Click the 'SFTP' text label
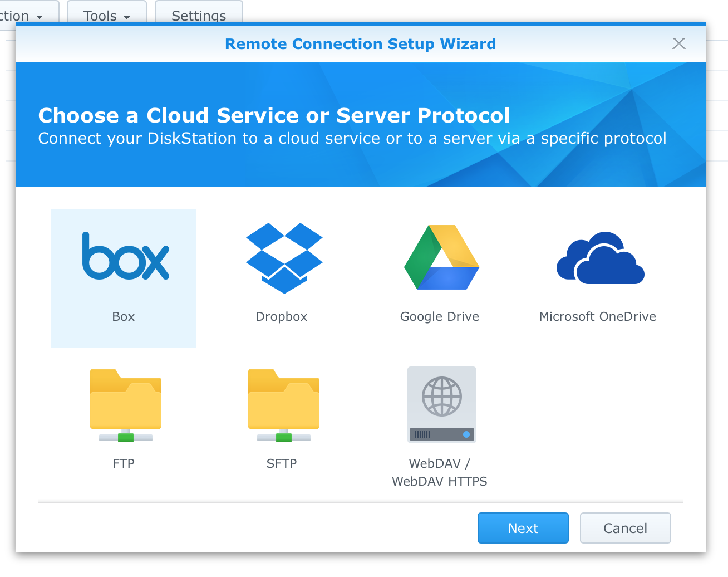Screen dimensions: 728x577 pyautogui.click(x=281, y=463)
